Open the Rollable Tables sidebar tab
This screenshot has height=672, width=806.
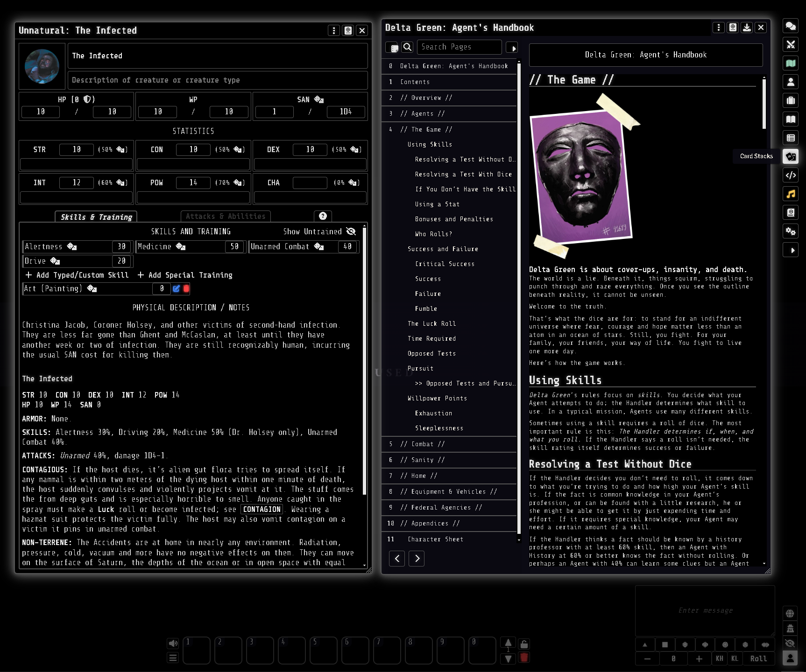click(791, 138)
